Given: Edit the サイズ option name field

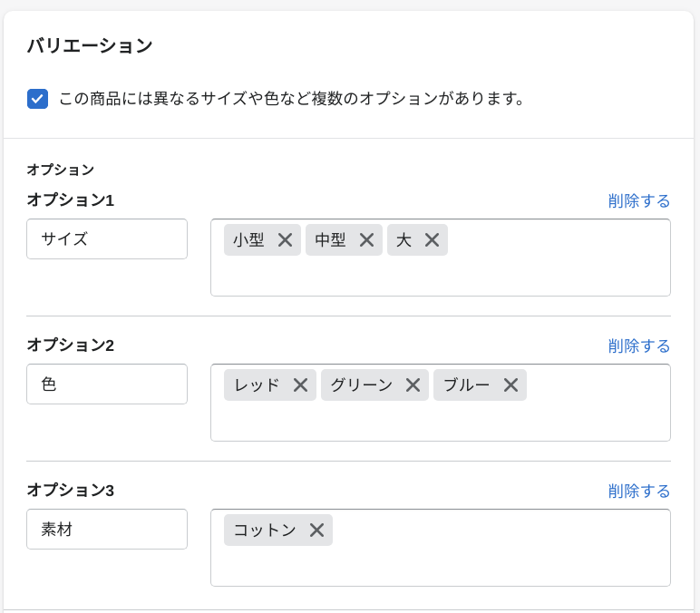Looking at the screenshot, I should [x=107, y=238].
